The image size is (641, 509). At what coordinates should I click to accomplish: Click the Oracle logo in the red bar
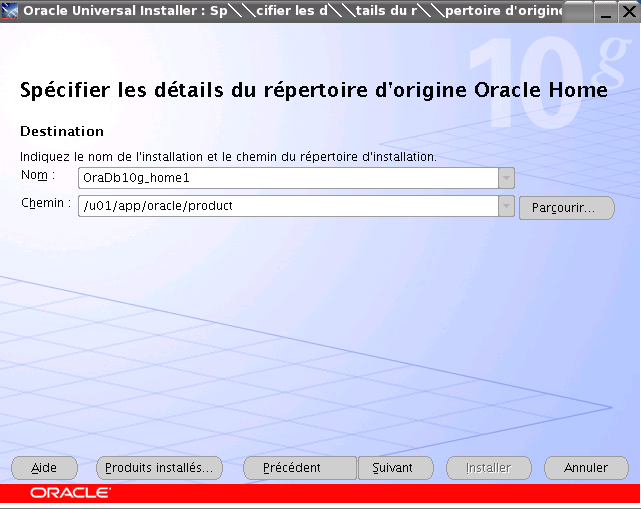coord(70,493)
